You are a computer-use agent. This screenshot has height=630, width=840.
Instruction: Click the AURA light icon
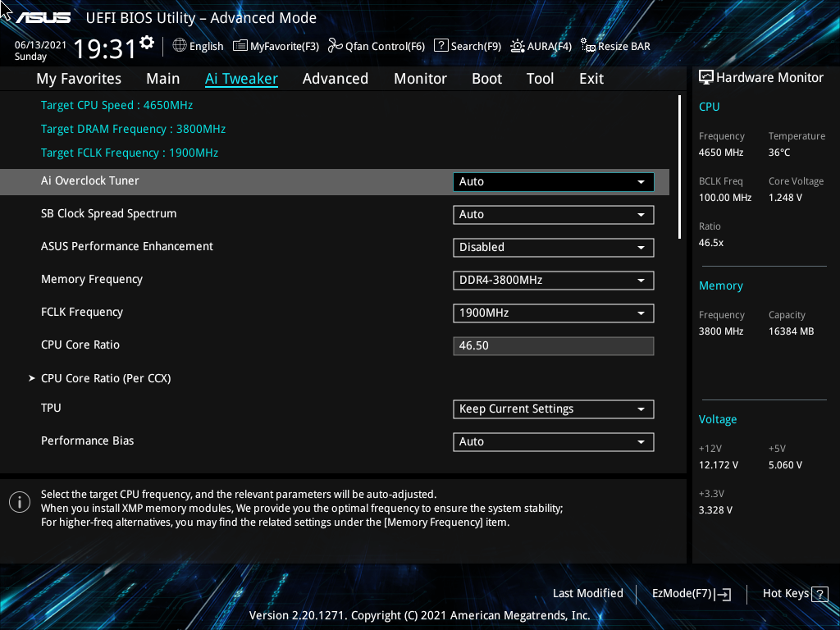[517, 46]
